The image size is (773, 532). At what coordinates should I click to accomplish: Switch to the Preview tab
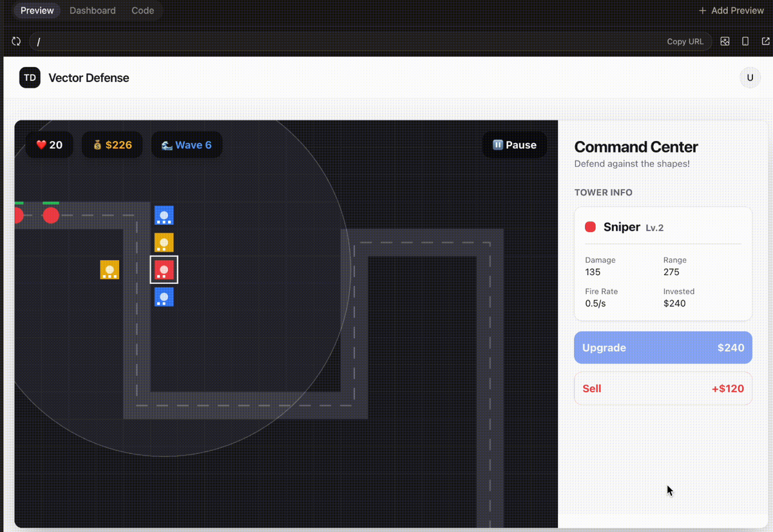point(37,10)
